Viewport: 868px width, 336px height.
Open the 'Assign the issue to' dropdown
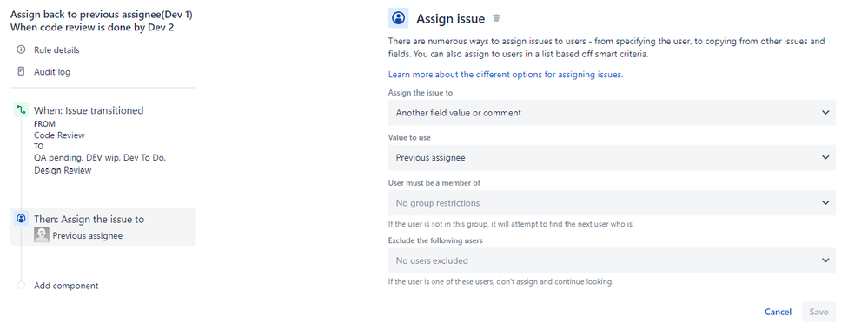[612, 113]
